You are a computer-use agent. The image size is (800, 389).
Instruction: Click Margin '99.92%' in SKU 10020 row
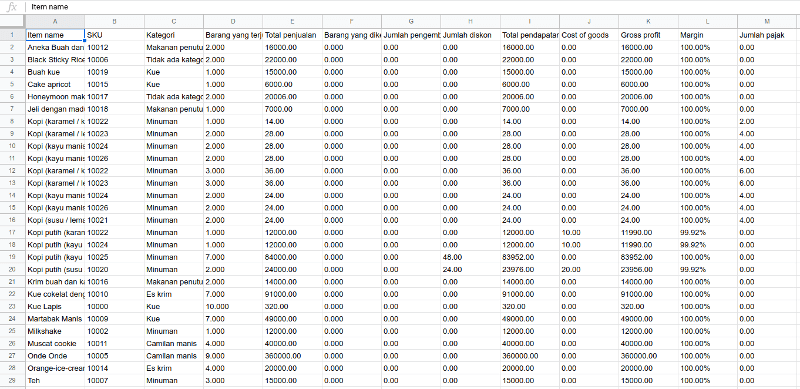click(708, 270)
